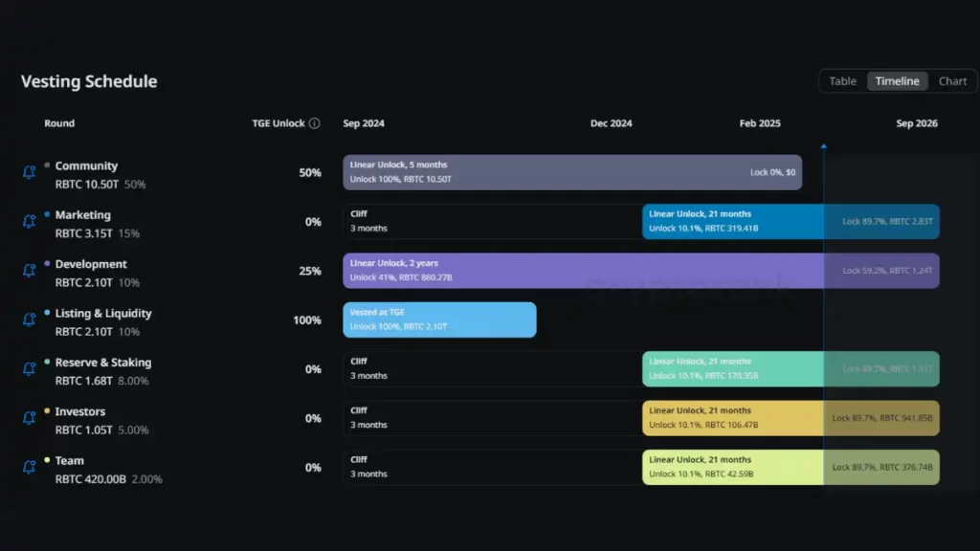The width and height of the screenshot is (980, 551).
Task: Switch to the Table view tab
Action: tap(842, 81)
